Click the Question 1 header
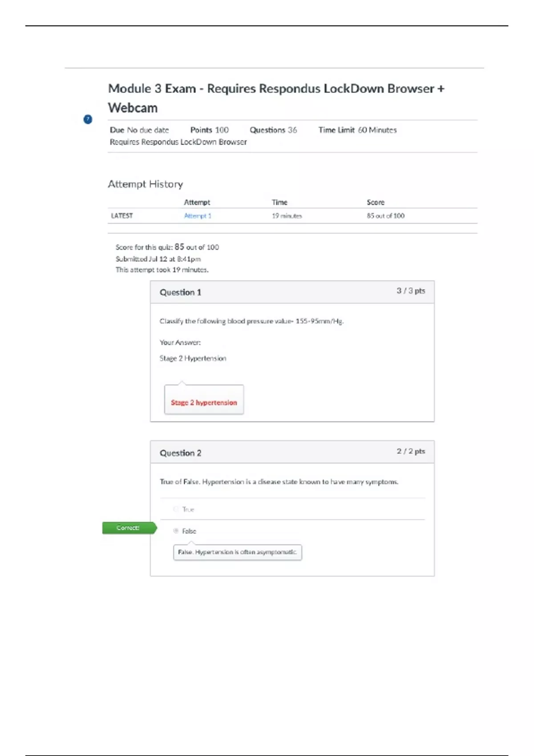The height and width of the screenshot is (756, 534). (x=180, y=292)
